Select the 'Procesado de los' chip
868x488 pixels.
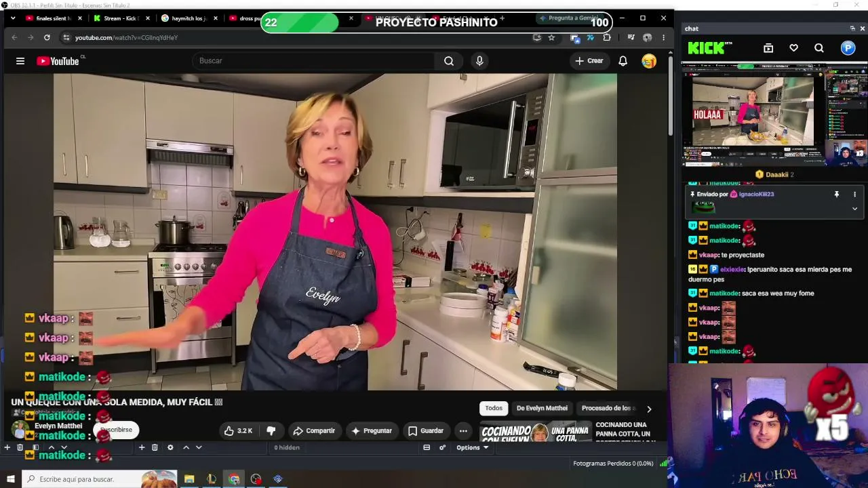(607, 408)
